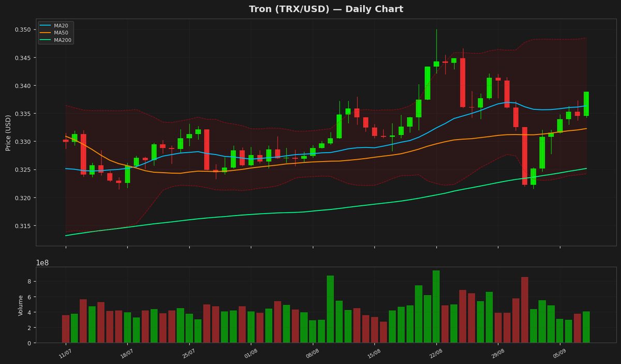Screen dimensions: 621x364
Task: Click the 0.320 price tick label
Action: [22, 198]
